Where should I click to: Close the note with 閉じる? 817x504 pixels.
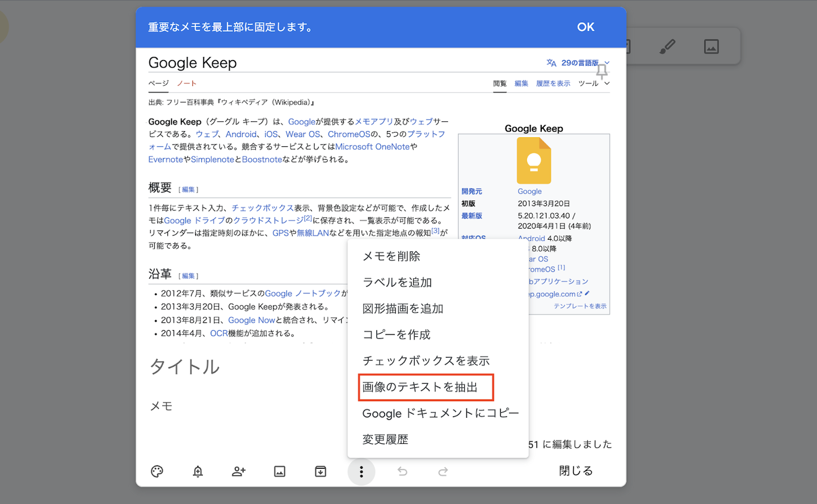click(576, 471)
